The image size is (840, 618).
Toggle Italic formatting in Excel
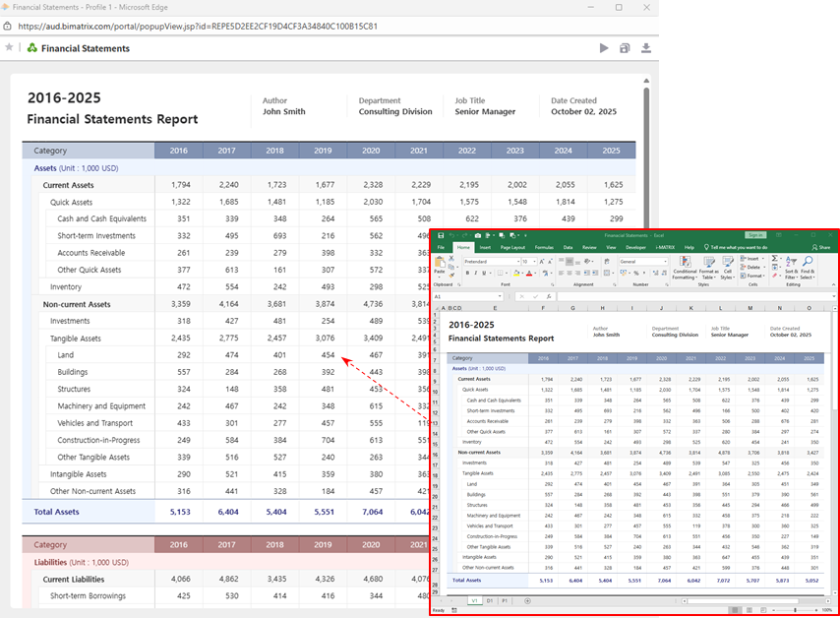pyautogui.click(x=476, y=273)
